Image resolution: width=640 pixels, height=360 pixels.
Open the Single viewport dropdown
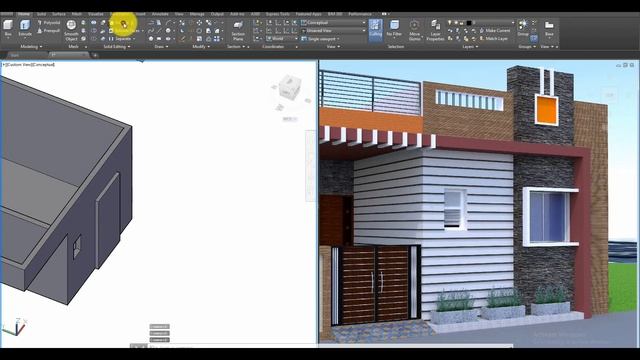[x=321, y=39]
